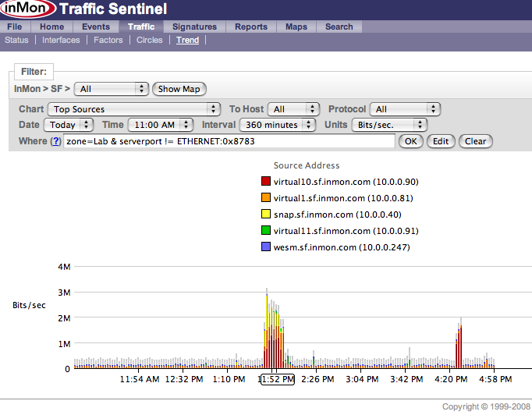Click orange swatch for virtual1.sf.inmon.com
This screenshot has height=415, width=532.
pos(266,197)
